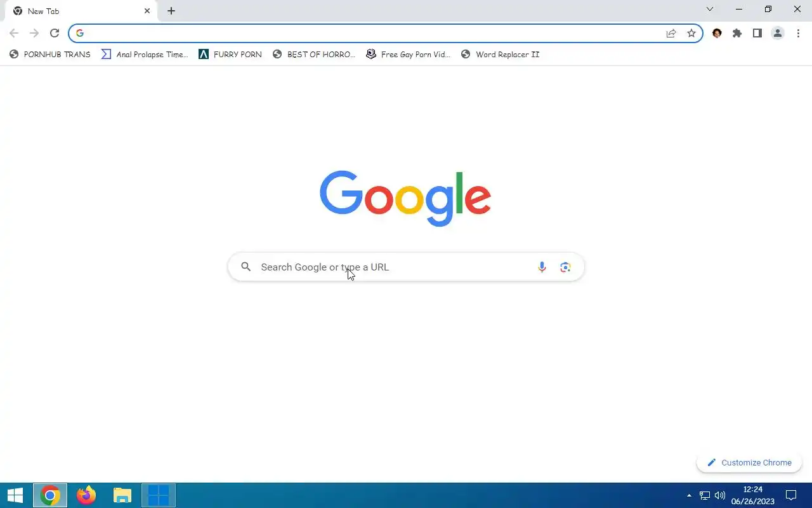Open File Explorer from the taskbar
Image resolution: width=812 pixels, height=508 pixels.
tap(122, 495)
